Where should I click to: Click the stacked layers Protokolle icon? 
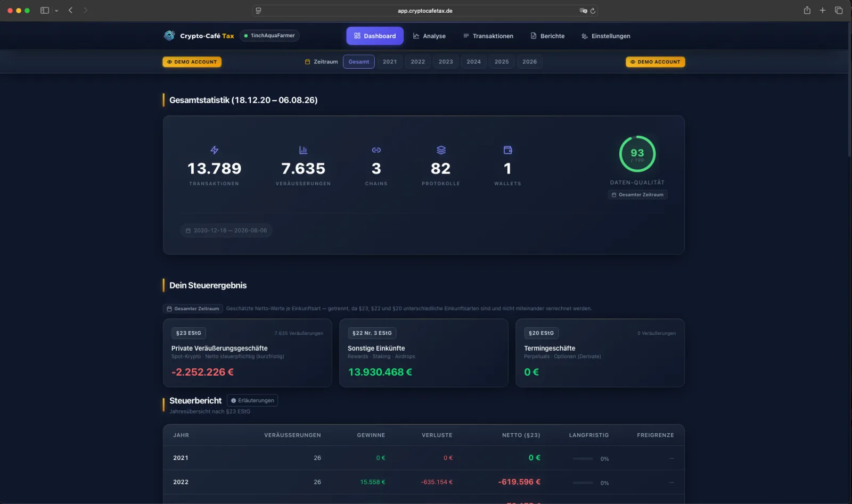coord(441,150)
